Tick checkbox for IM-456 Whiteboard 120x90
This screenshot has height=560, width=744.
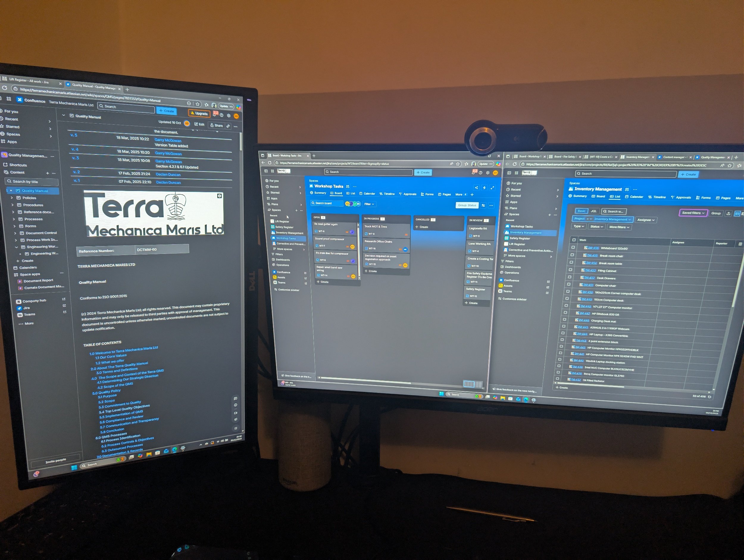tap(573, 248)
